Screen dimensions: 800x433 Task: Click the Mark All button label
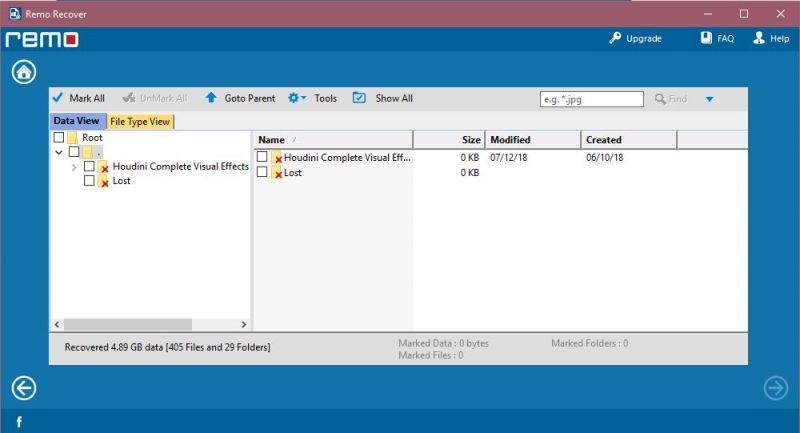(87, 98)
